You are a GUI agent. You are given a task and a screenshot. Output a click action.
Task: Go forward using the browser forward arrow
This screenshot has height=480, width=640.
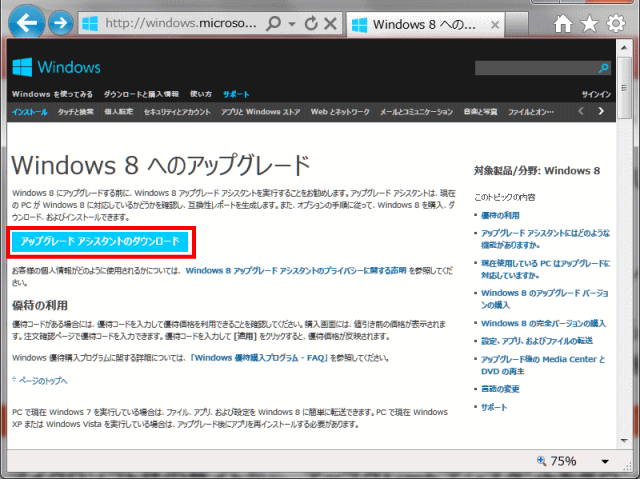pyautogui.click(x=60, y=22)
